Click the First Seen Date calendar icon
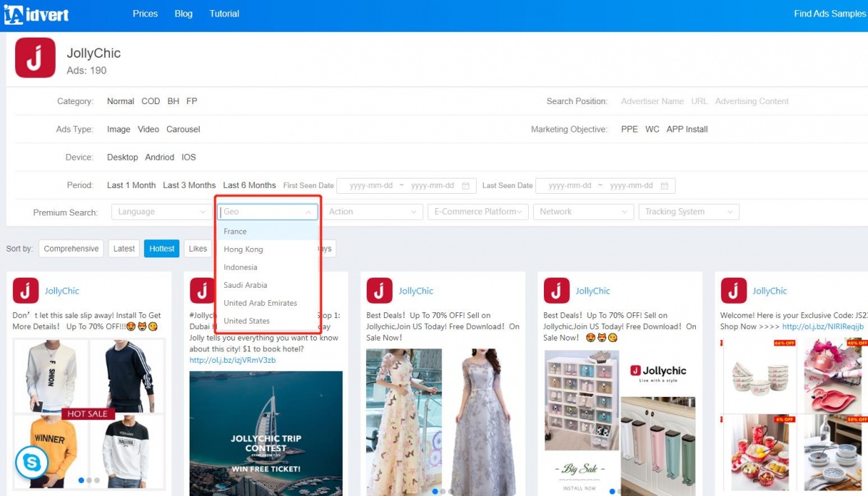This screenshot has height=496, width=868. click(466, 186)
